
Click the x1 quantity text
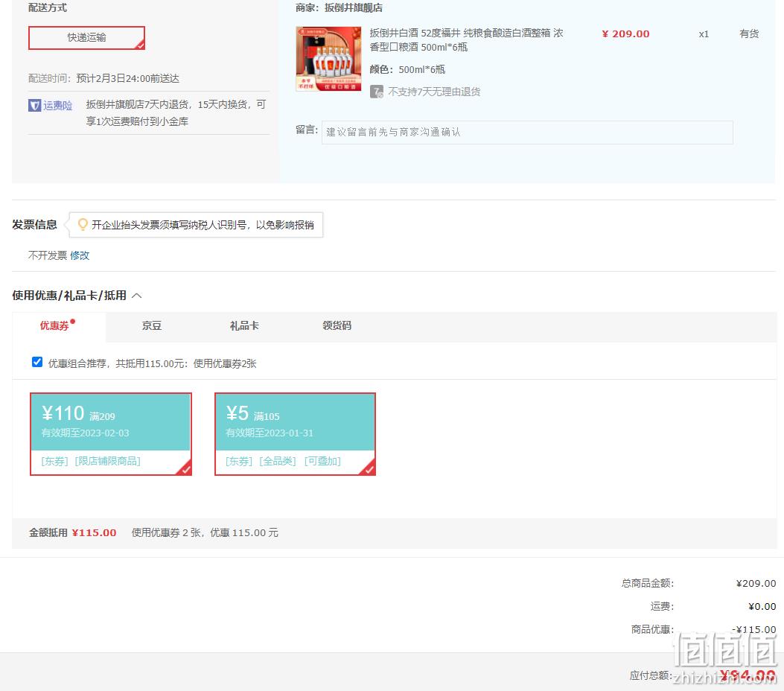704,34
